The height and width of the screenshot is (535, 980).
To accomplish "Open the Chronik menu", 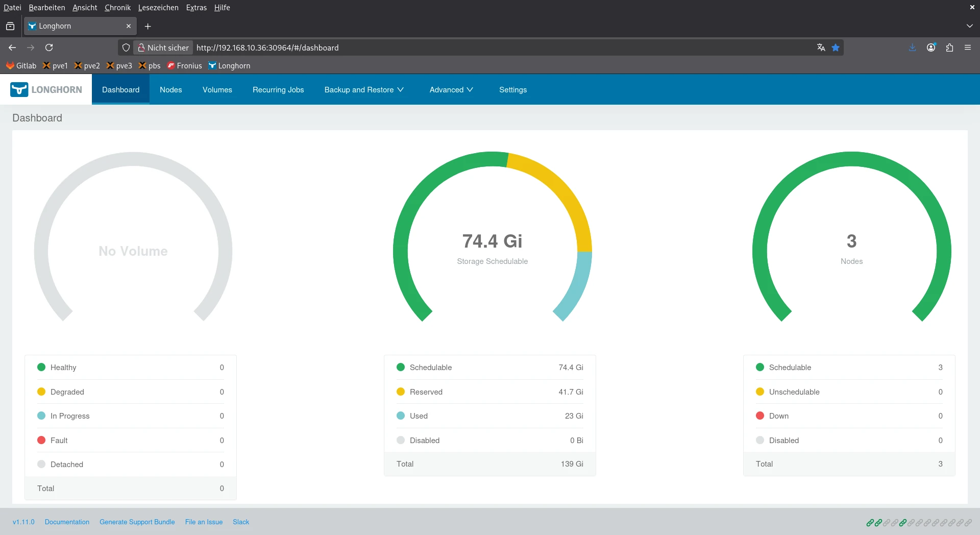I will point(117,8).
